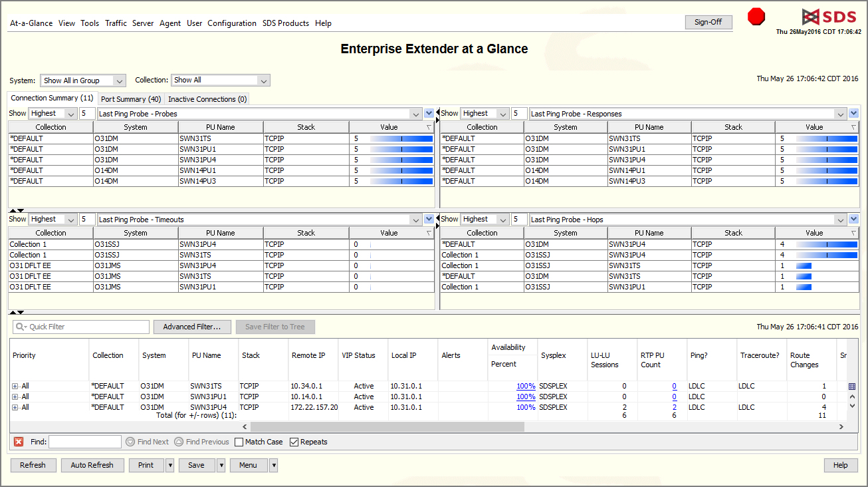Click the row count field in Timeouts panel
Screen dimensions: 868x487
[x=87, y=219]
